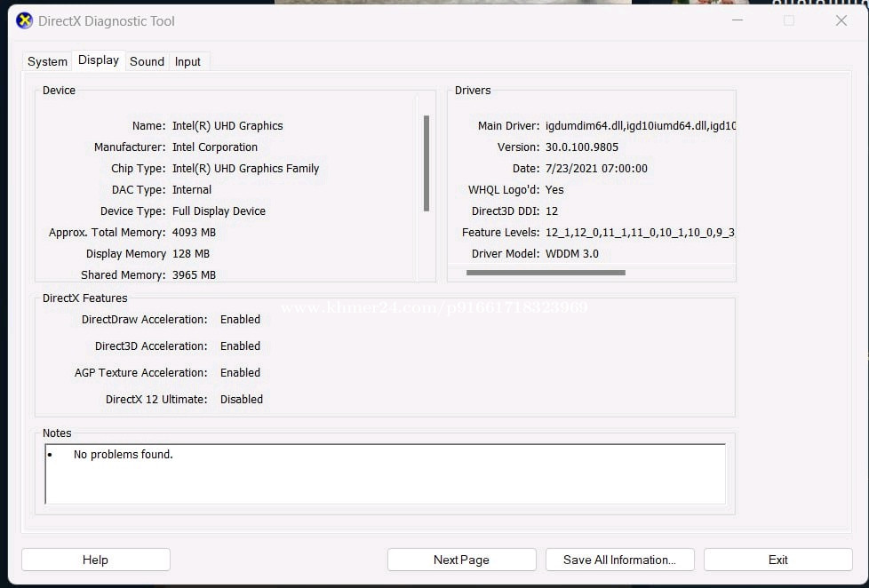Click the '4093 MB' total memory value
Screen dimensions: 869x588
(194, 232)
